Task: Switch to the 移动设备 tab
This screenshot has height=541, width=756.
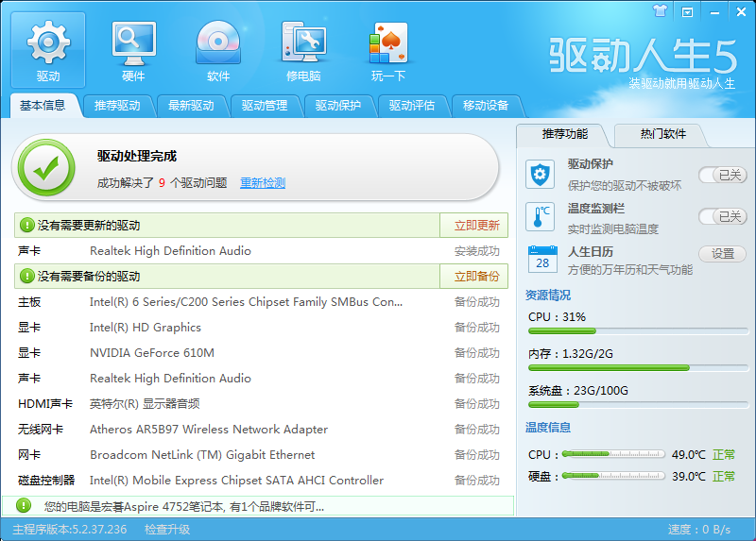Action: pyautogui.click(x=486, y=106)
